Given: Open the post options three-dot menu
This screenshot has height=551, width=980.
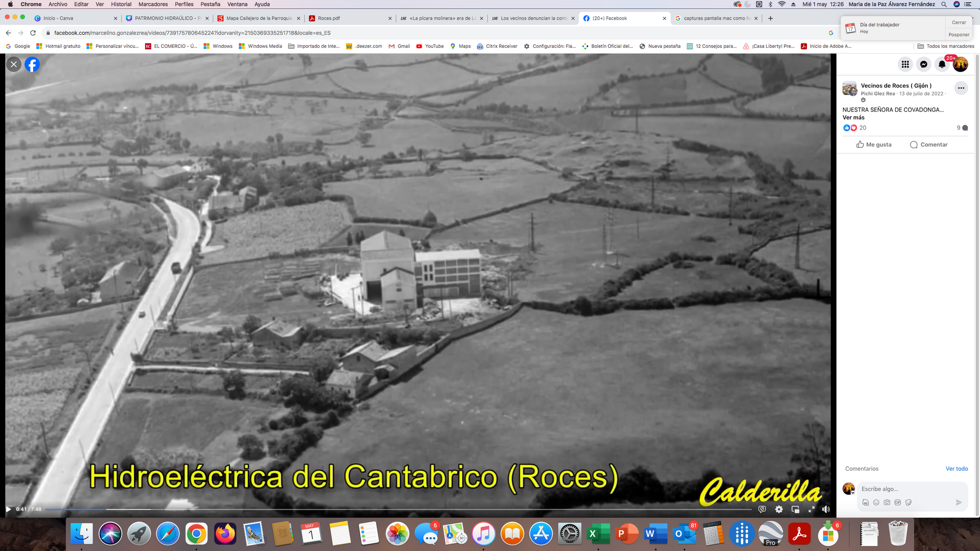Looking at the screenshot, I should (961, 88).
